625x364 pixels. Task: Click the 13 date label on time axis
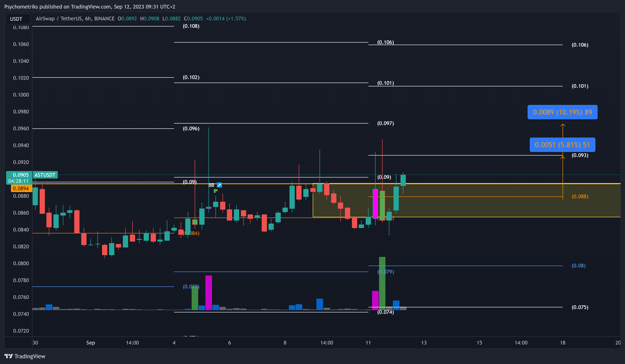[424, 343]
